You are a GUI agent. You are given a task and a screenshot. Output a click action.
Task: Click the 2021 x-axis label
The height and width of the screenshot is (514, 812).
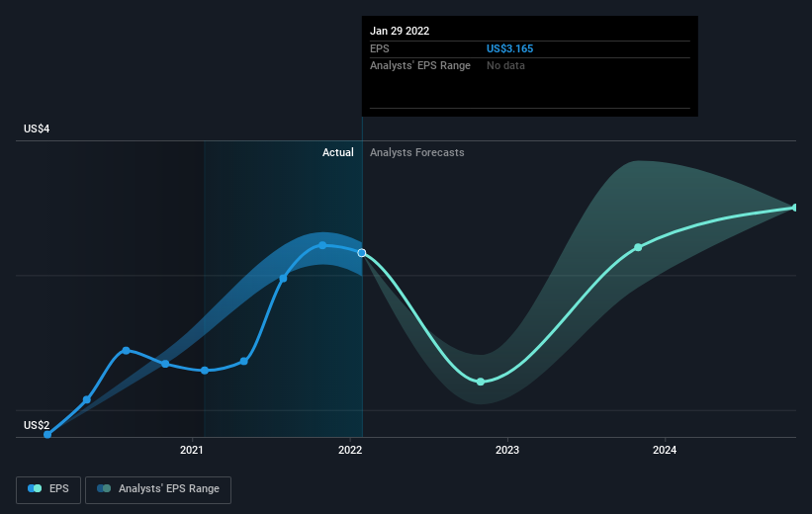(192, 450)
